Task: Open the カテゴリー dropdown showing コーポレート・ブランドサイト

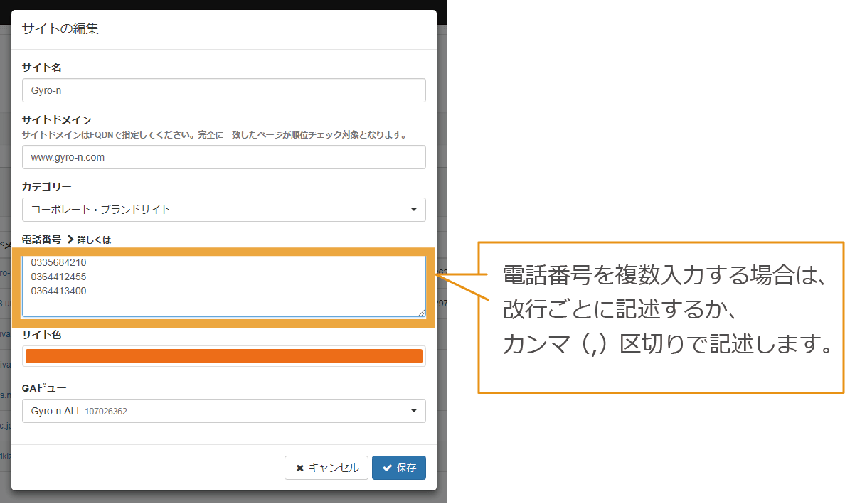Action: (223, 210)
